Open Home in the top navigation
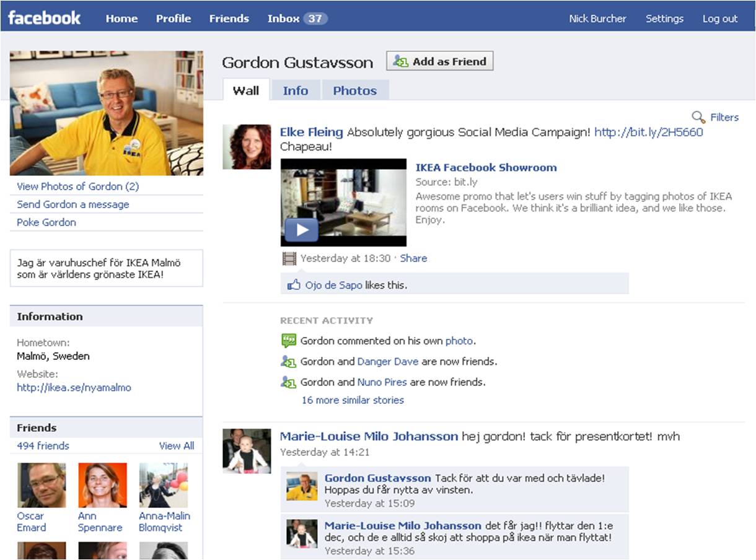Screen dimensions: 756x560 (x=121, y=19)
